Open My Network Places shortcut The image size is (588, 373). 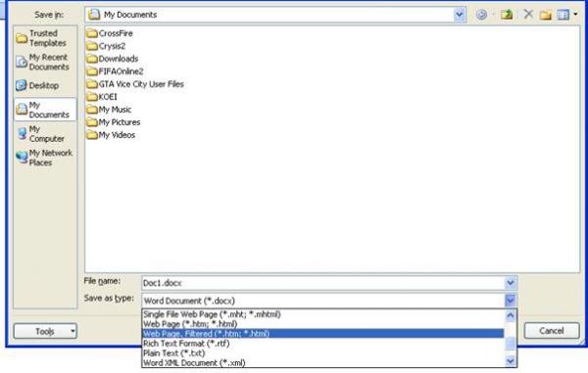(45, 158)
